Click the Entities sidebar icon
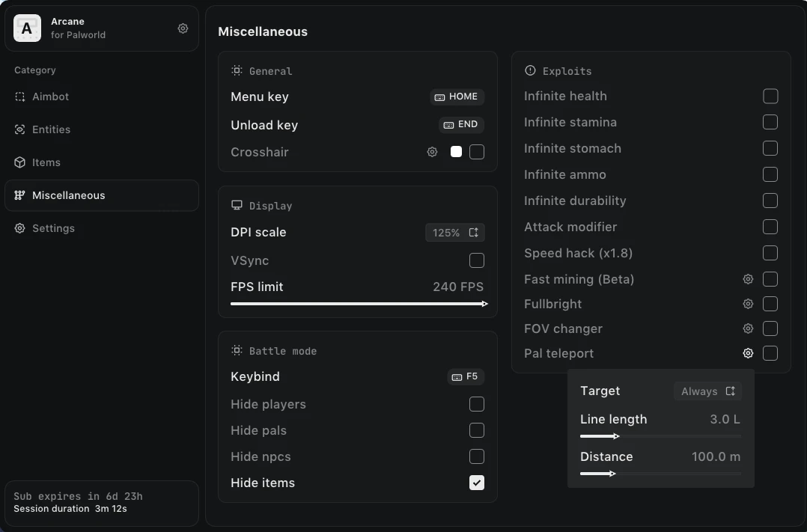The image size is (807, 532). 19,129
